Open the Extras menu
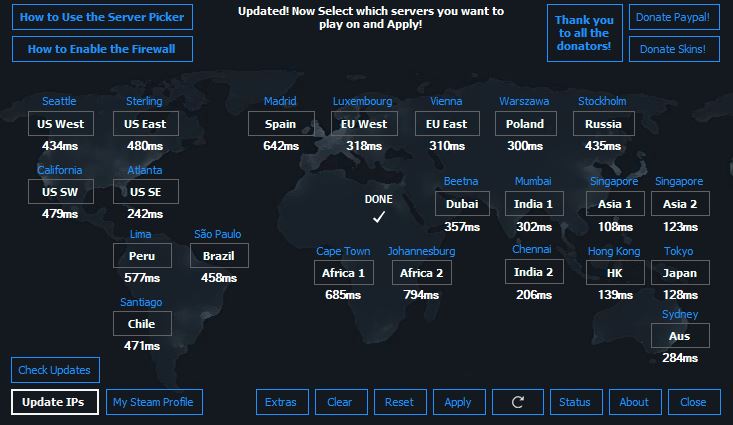The height and width of the screenshot is (425, 733). (281, 402)
